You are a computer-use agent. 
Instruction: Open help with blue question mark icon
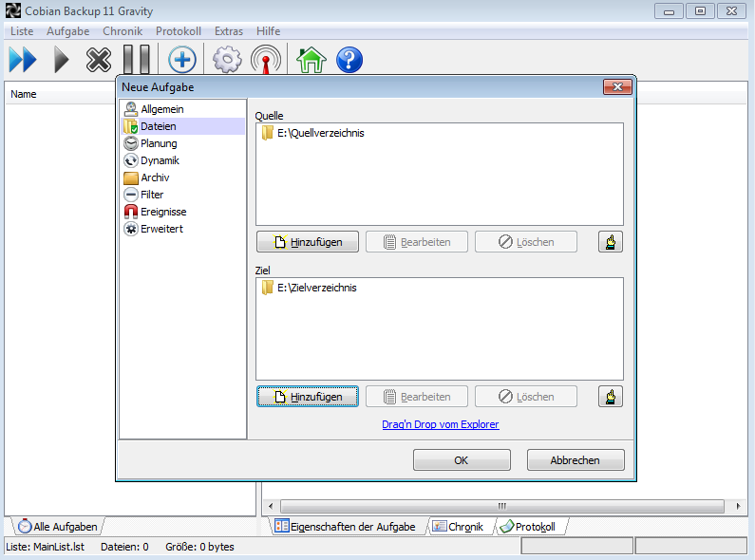[349, 60]
